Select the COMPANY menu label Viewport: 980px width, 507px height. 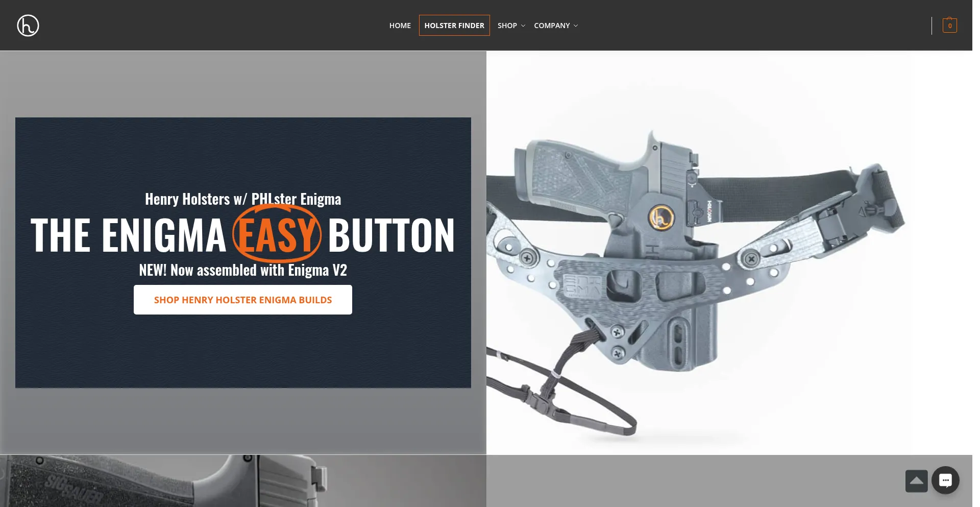pos(551,26)
